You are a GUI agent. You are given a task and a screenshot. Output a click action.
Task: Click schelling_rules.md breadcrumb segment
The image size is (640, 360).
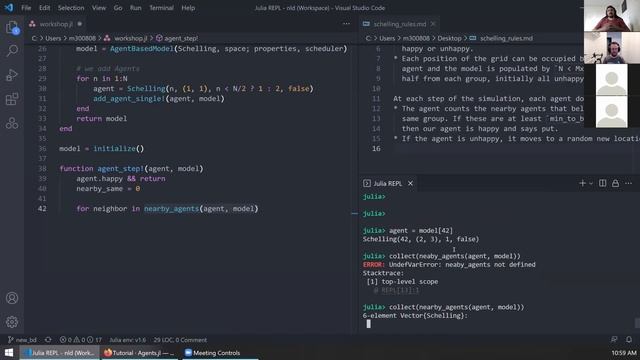click(506, 38)
